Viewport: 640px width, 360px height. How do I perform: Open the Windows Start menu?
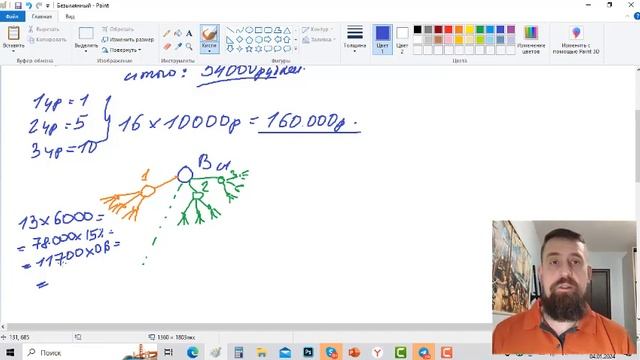pyautogui.click(x=10, y=352)
